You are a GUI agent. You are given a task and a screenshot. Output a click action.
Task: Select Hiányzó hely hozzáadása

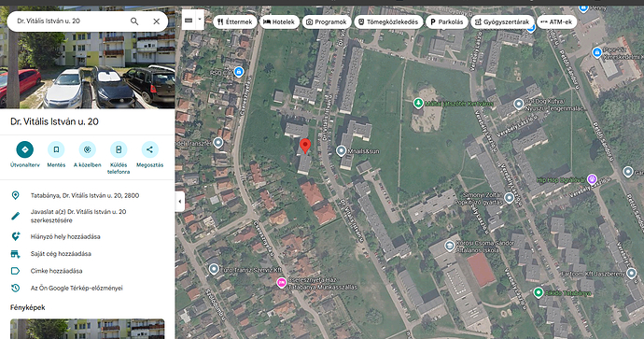click(x=65, y=236)
